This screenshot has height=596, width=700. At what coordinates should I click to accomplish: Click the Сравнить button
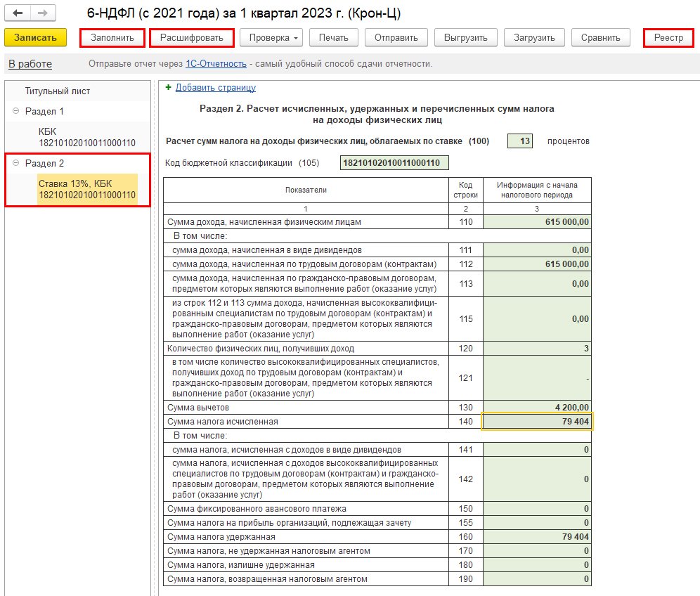pyautogui.click(x=600, y=38)
